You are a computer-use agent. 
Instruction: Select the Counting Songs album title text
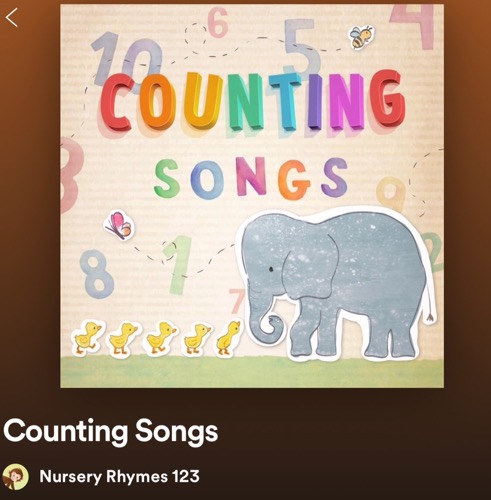tap(111, 432)
